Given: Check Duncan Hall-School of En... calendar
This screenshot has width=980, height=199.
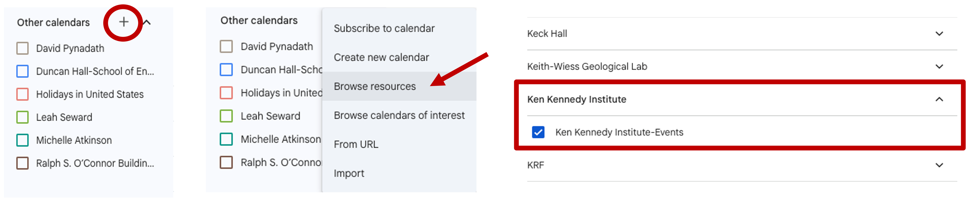Looking at the screenshot, I should 23,71.
